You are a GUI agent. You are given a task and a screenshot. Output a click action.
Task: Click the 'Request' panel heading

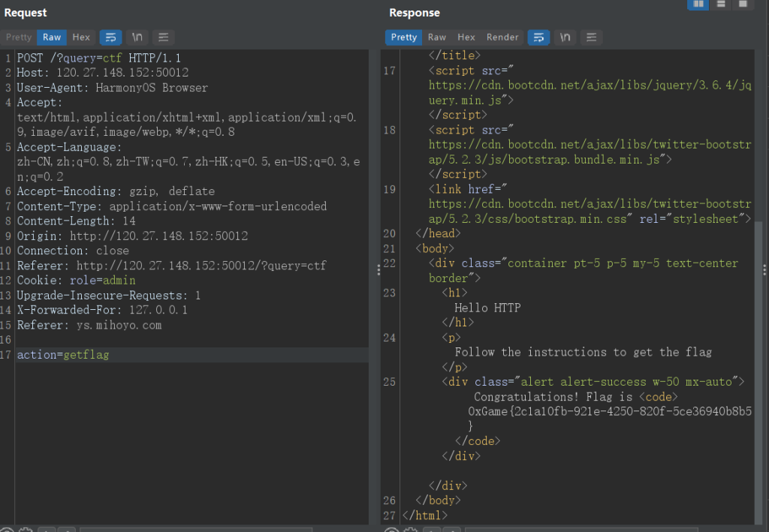[x=26, y=13]
